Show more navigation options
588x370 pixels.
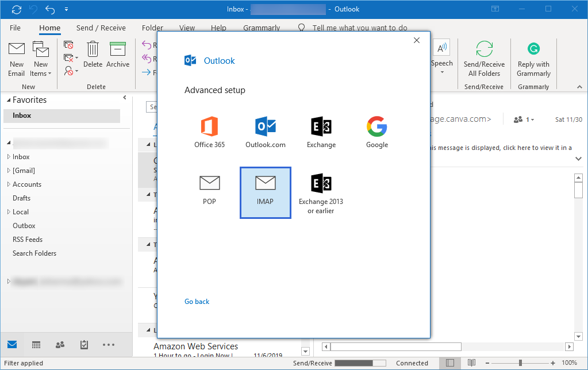pos(109,345)
